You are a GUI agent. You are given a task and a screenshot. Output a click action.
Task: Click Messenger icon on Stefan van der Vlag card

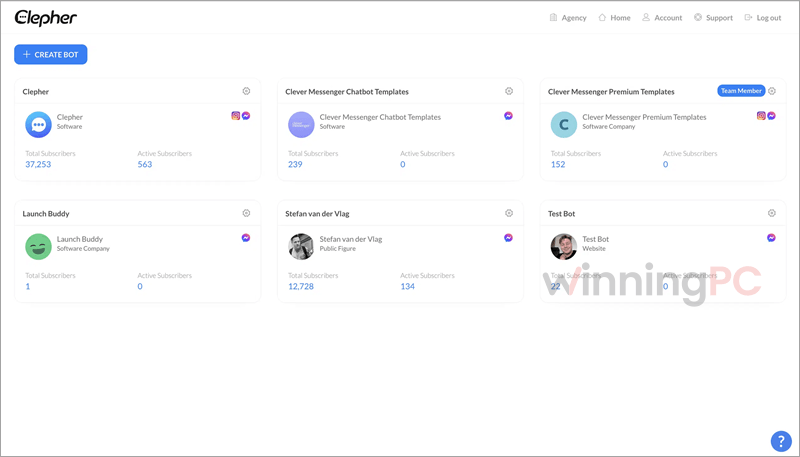point(509,238)
